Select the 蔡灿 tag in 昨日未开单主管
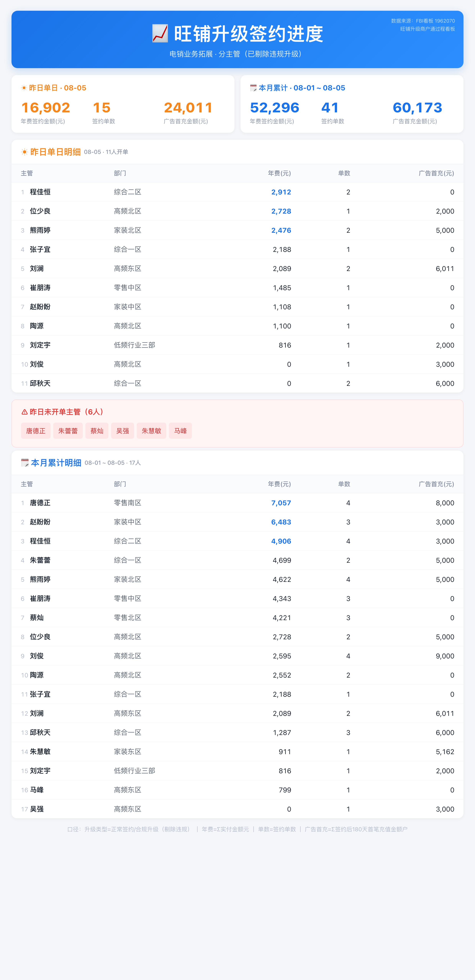Screen dimensions: 475x980 point(97,431)
